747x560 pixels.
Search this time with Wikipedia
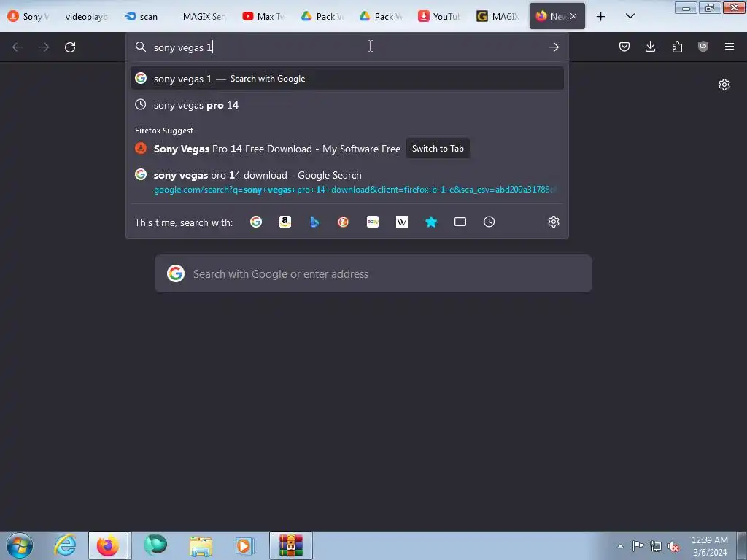(x=402, y=222)
